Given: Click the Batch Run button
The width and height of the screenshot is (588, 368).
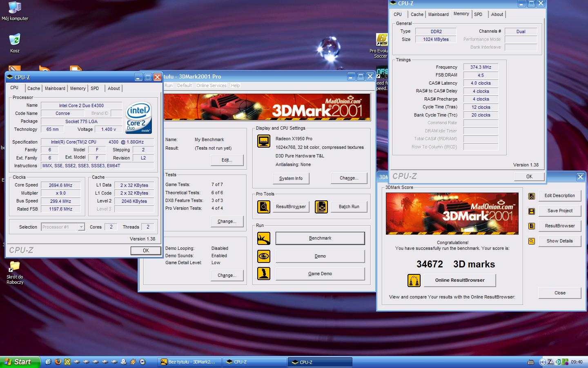Looking at the screenshot, I should click(349, 207).
